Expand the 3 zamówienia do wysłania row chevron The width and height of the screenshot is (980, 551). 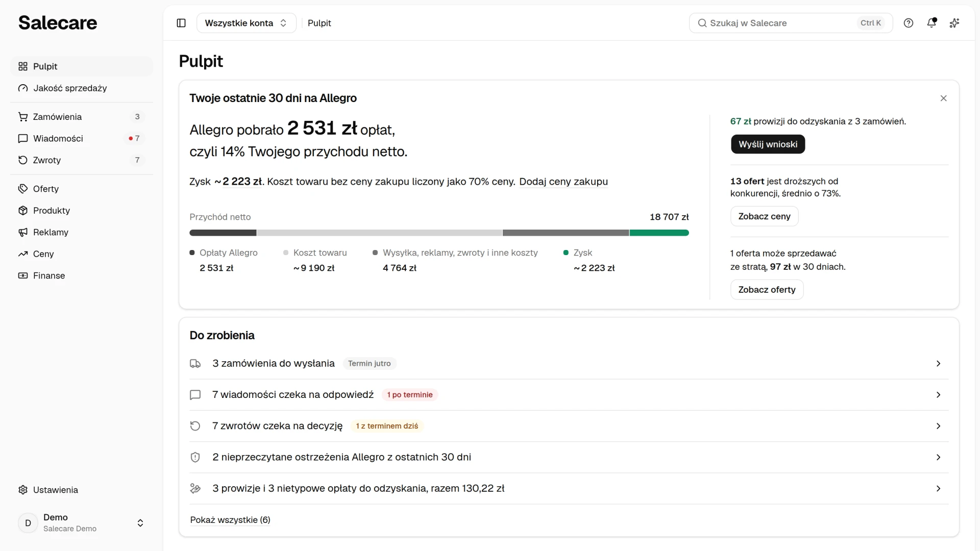pos(938,364)
